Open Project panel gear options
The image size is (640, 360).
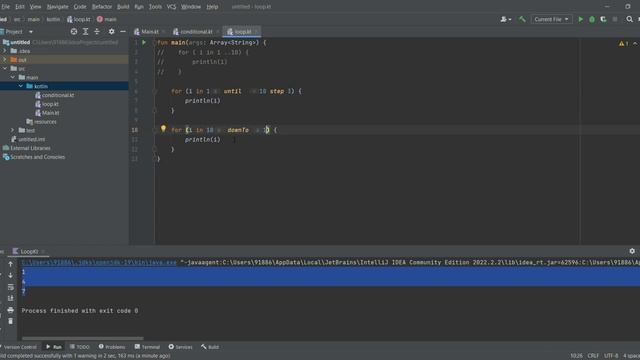tap(111, 31)
